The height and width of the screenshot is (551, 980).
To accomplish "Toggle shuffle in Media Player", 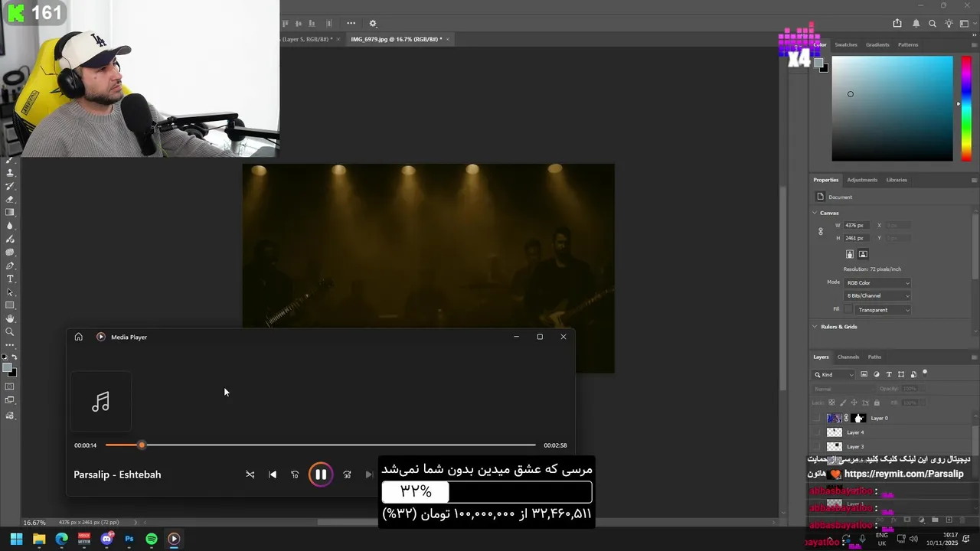I will click(x=250, y=474).
